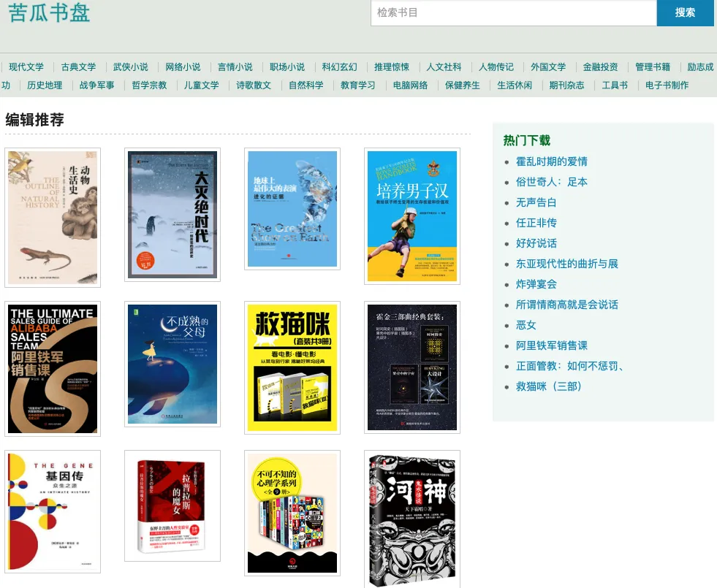This screenshot has height=588, width=717.
Task: Open the 网络小说 category
Action: (x=183, y=67)
